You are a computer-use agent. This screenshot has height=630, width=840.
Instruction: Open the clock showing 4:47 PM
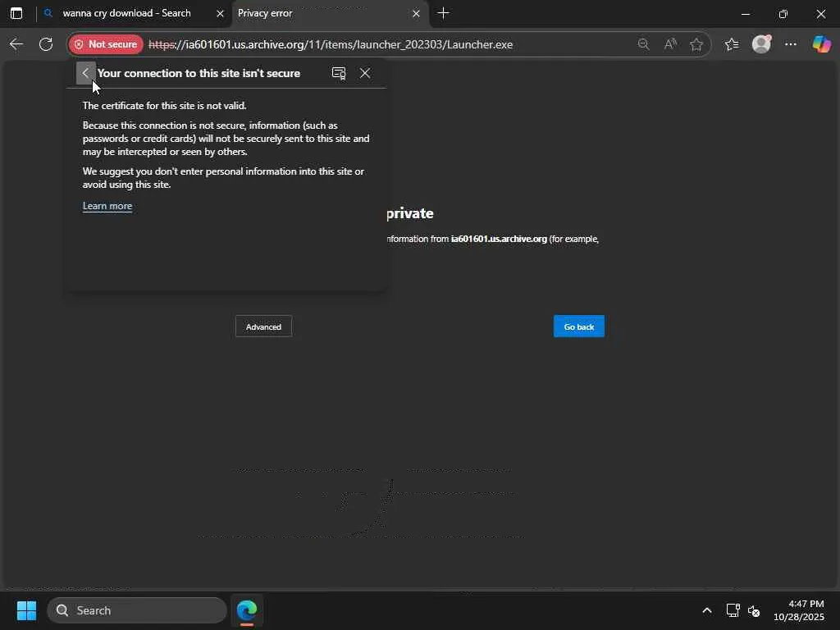tap(799, 610)
